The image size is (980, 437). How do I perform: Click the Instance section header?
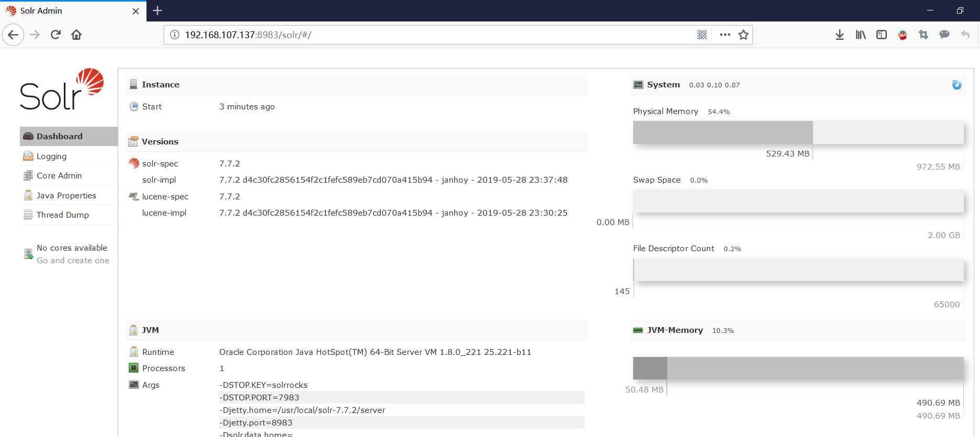click(357, 85)
